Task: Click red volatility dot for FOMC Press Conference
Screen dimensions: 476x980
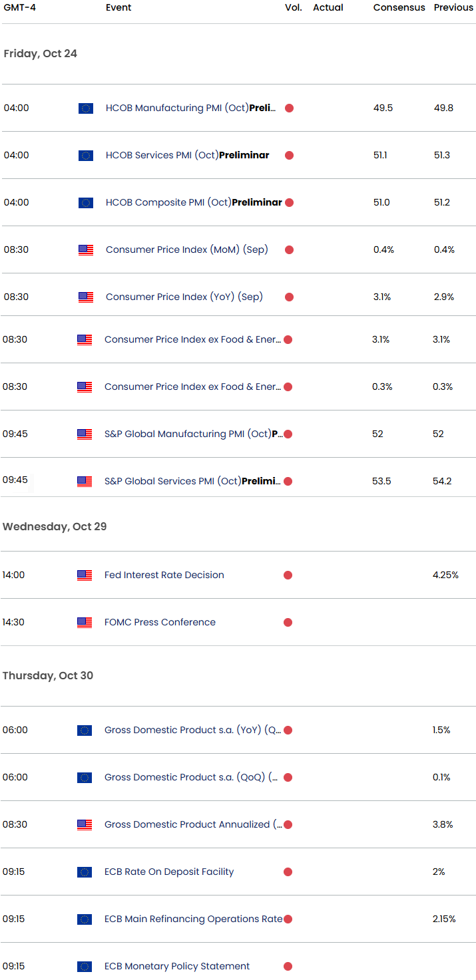Action: click(x=288, y=623)
